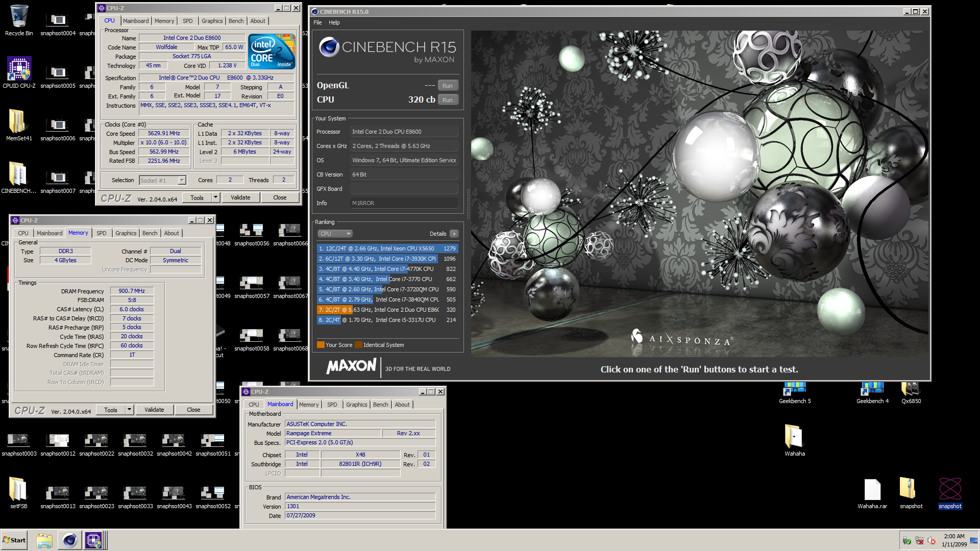Click Validate in the Memory CPU-Z window
Image resolution: width=980 pixels, height=551 pixels.
tap(154, 410)
